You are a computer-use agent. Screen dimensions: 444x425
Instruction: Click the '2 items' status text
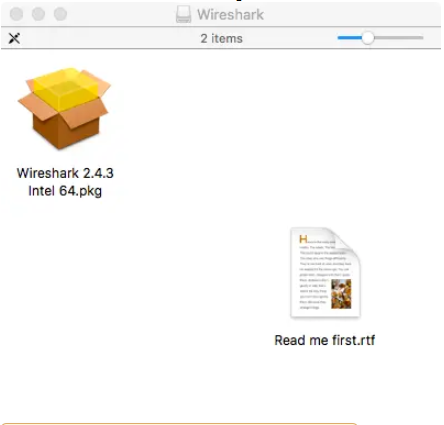(x=222, y=38)
